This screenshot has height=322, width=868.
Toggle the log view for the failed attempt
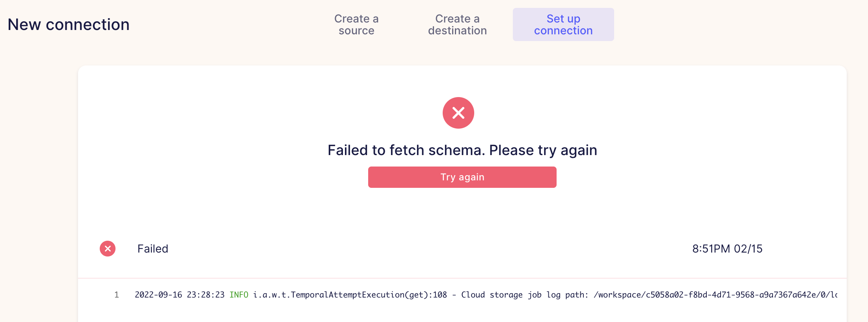pos(434,249)
